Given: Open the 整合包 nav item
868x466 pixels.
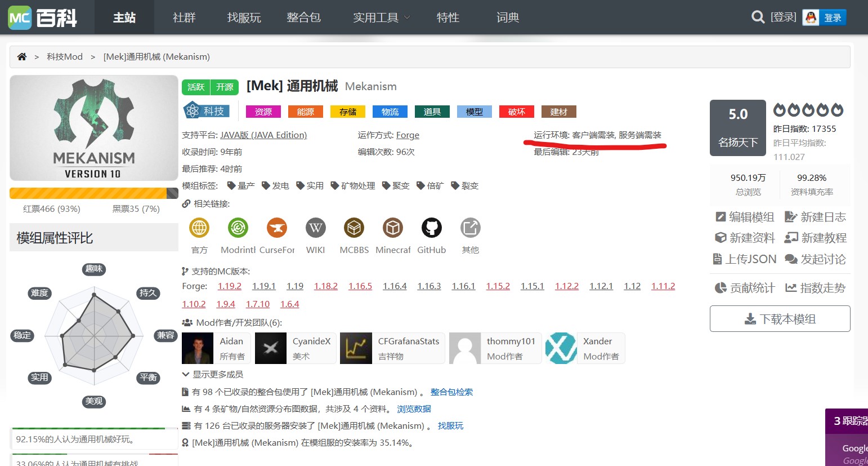Looking at the screenshot, I should coord(303,17).
